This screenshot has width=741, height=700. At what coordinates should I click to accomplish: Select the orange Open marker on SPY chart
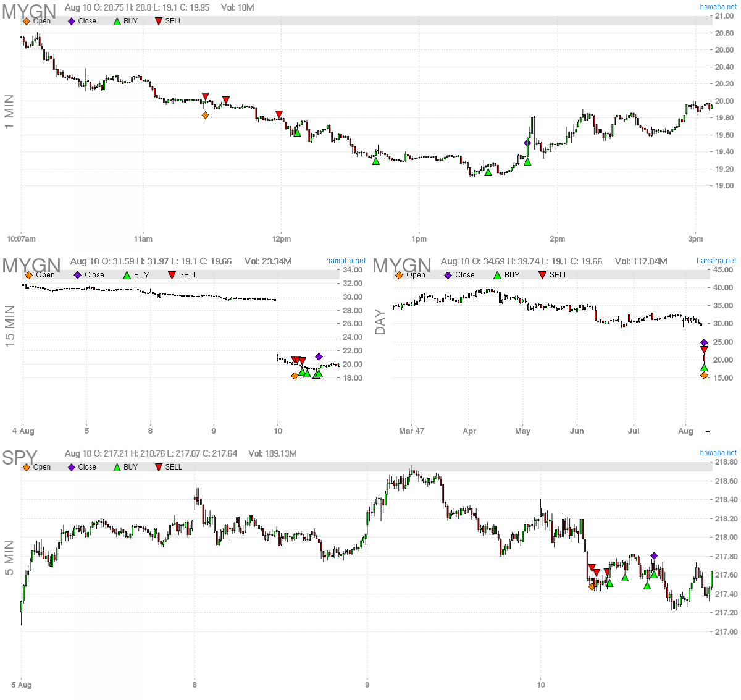592,587
